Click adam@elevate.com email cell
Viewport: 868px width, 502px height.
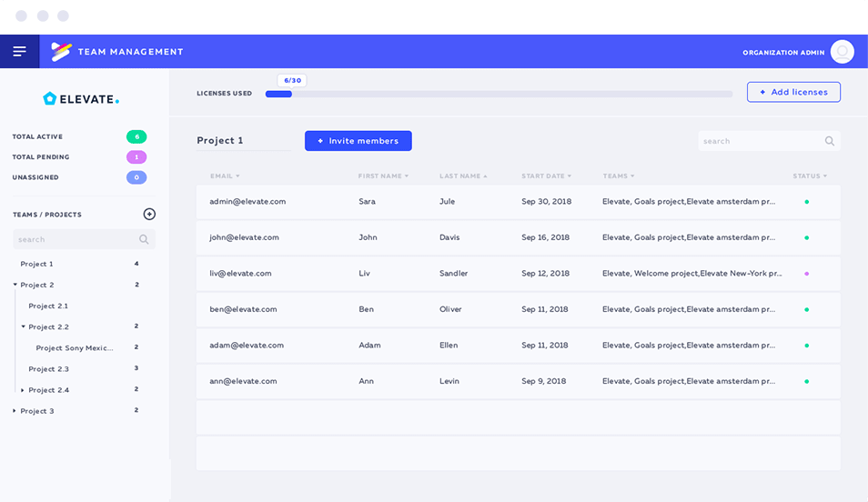(247, 346)
